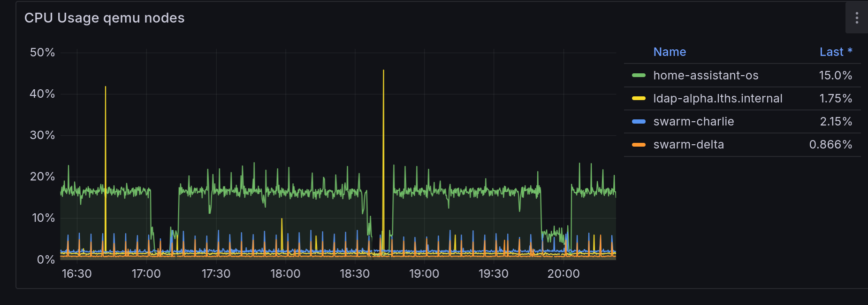This screenshot has width=868, height=305.
Task: Click the orange swarm-delta series color swatch
Action: tap(639, 144)
